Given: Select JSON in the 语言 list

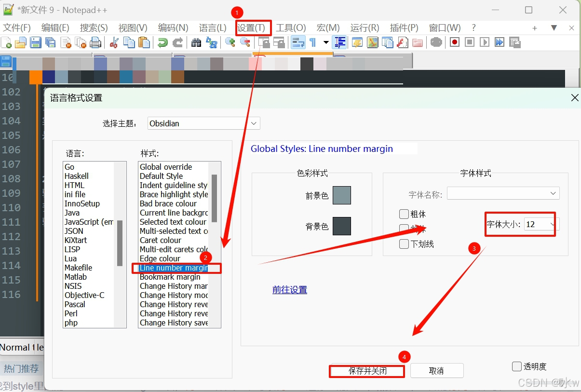Looking at the screenshot, I should tap(74, 231).
